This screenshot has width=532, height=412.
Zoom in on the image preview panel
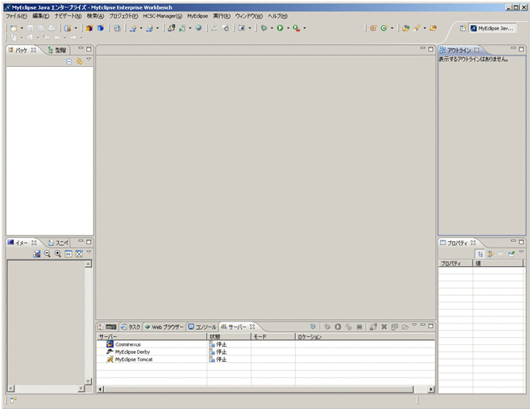point(58,253)
